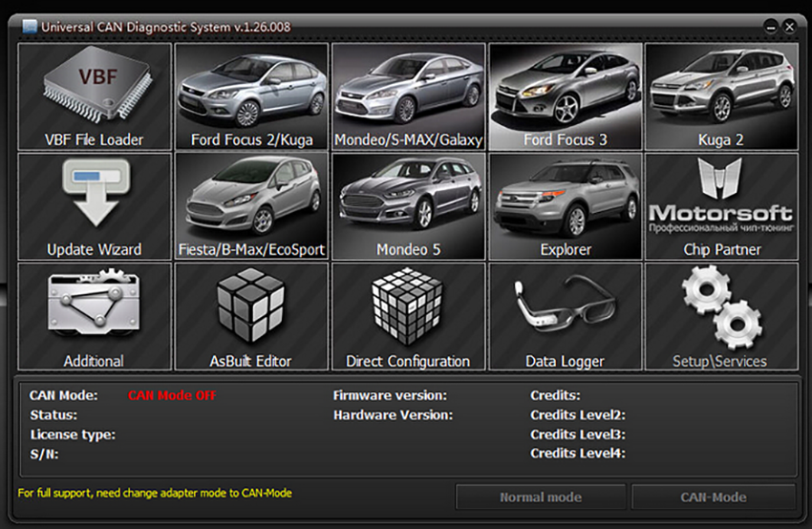Click the 'Firmware version:' label

tap(390, 395)
